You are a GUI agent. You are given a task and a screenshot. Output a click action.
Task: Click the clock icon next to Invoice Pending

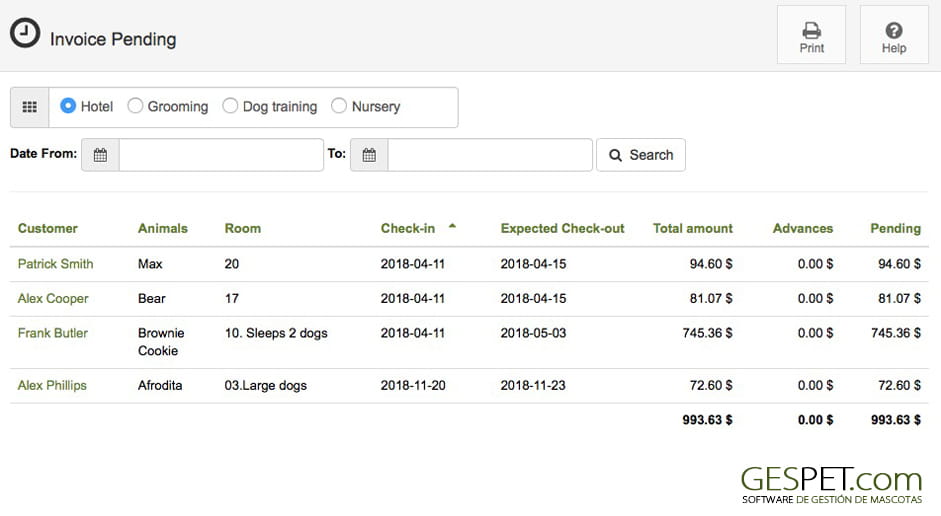point(25,33)
